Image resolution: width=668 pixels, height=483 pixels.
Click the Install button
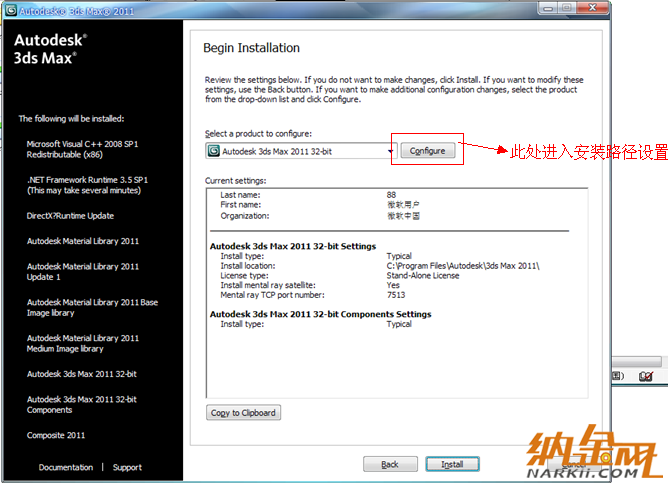452,464
